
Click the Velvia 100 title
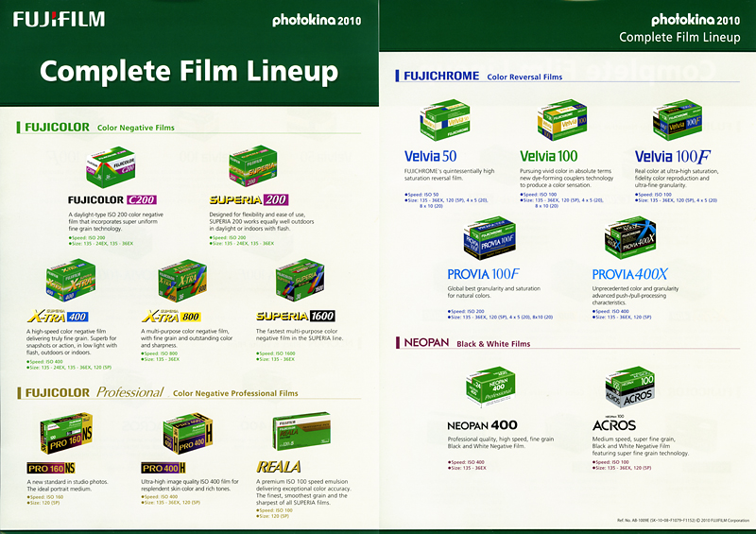pos(549,156)
